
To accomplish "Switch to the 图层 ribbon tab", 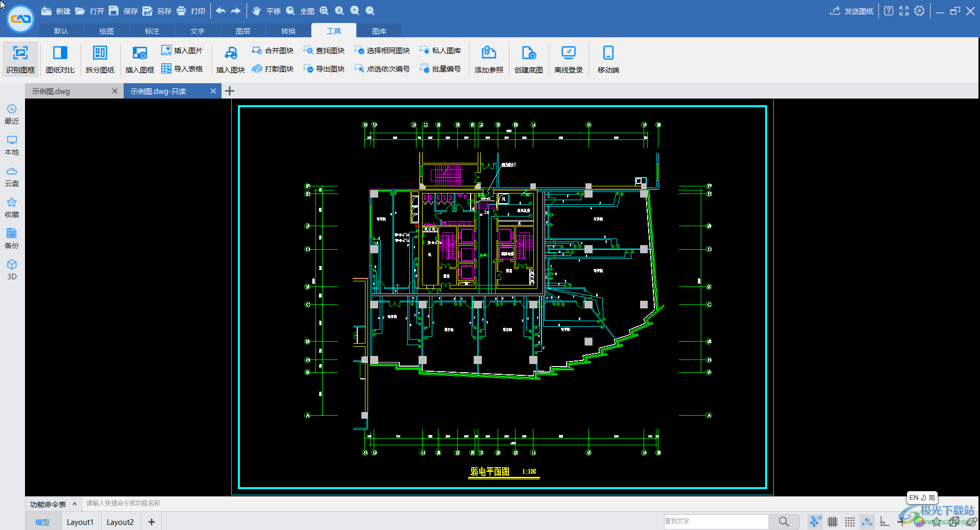I will [243, 31].
